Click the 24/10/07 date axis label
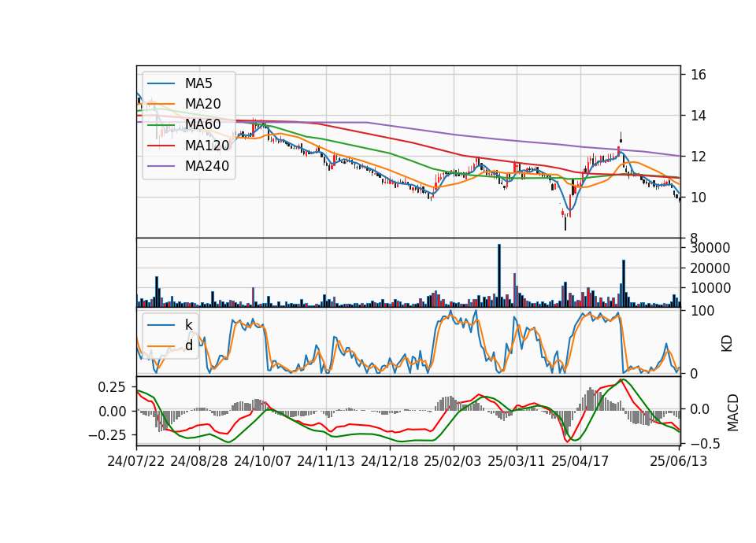 click(x=263, y=461)
